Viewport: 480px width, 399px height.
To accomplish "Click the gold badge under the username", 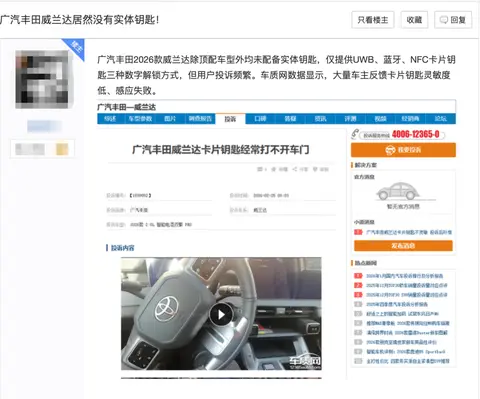I will point(62,149).
